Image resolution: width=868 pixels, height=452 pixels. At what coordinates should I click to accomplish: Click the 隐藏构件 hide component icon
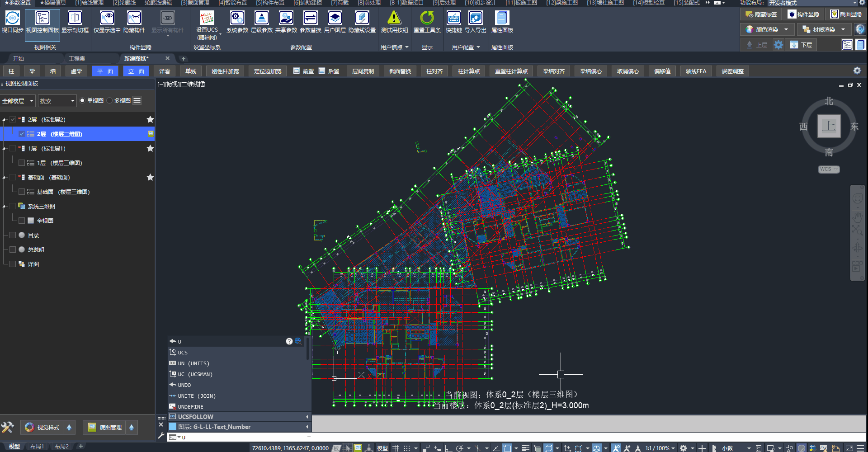coord(134,19)
